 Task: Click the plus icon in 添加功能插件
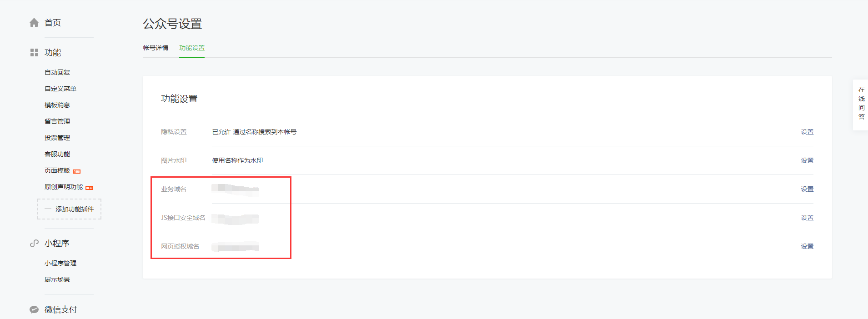[x=48, y=209]
